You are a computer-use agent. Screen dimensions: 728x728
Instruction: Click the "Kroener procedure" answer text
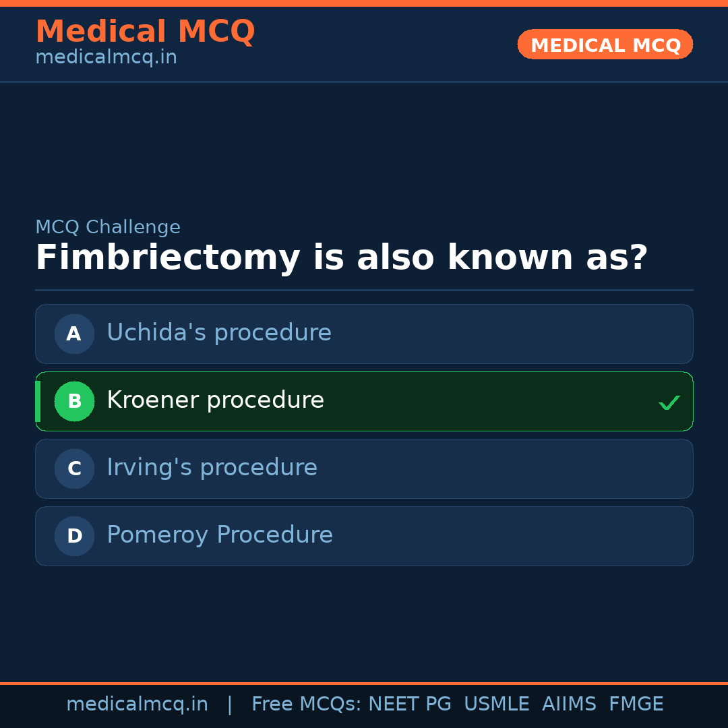coord(215,400)
